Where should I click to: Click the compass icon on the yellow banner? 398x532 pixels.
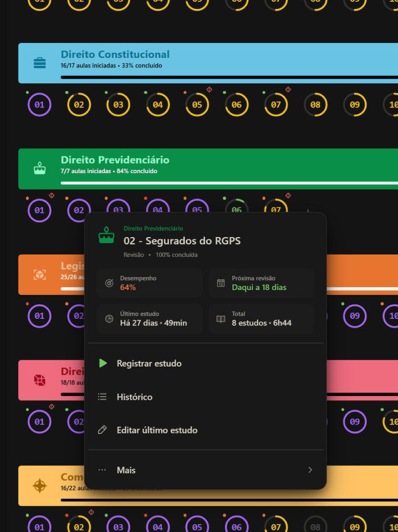(x=39, y=486)
